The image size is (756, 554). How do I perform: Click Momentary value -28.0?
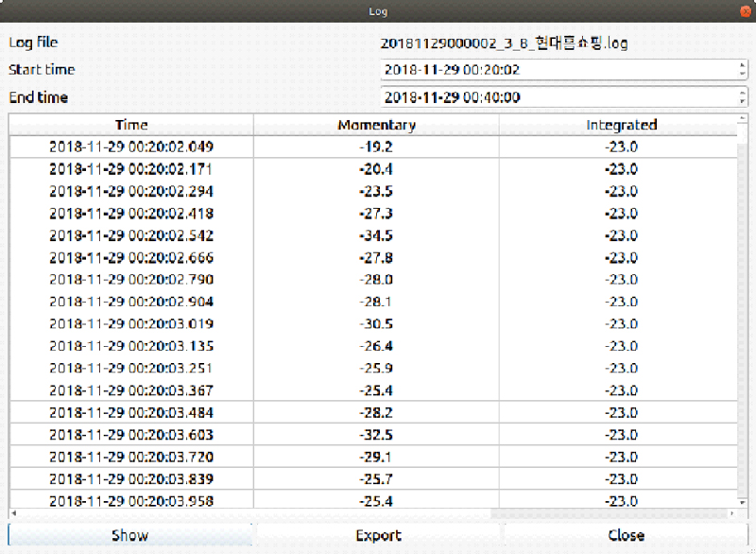point(376,280)
